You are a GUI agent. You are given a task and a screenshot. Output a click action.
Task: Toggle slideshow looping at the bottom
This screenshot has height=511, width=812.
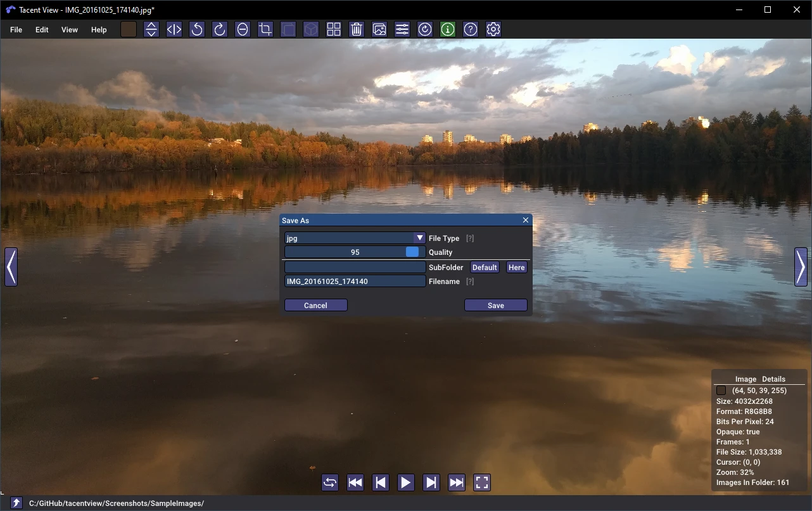pyautogui.click(x=330, y=482)
